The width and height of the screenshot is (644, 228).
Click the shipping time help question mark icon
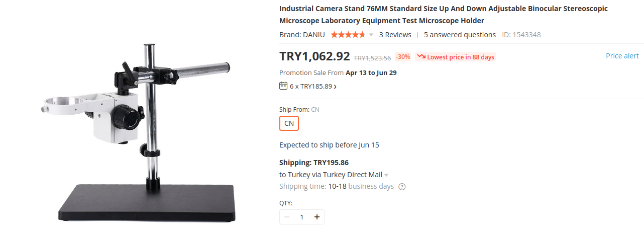coord(402,187)
